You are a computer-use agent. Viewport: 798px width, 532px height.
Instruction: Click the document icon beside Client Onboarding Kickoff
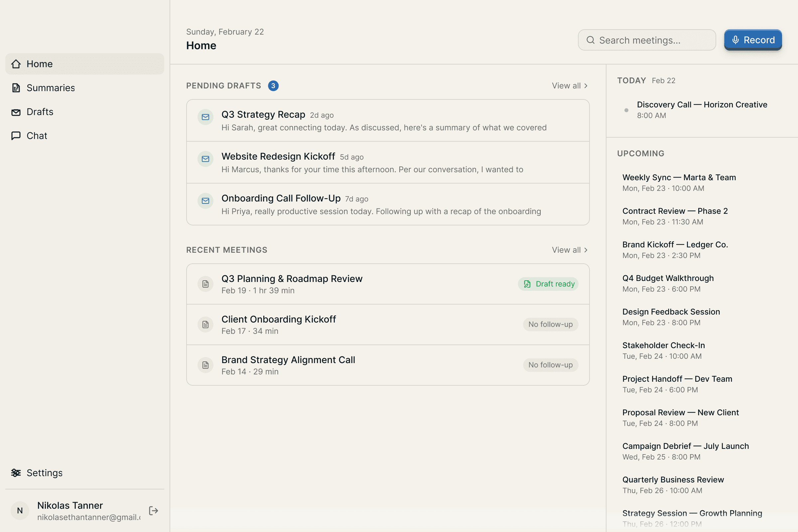(205, 325)
